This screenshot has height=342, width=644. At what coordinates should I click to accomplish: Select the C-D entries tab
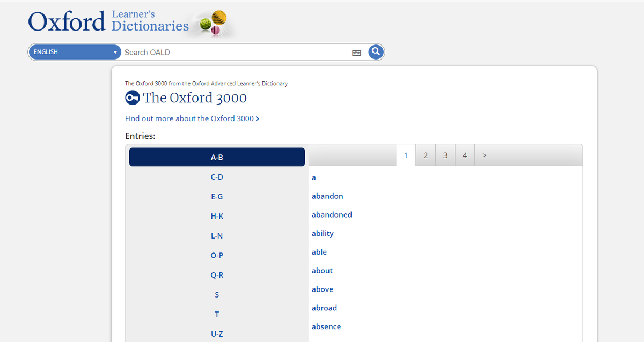217,177
